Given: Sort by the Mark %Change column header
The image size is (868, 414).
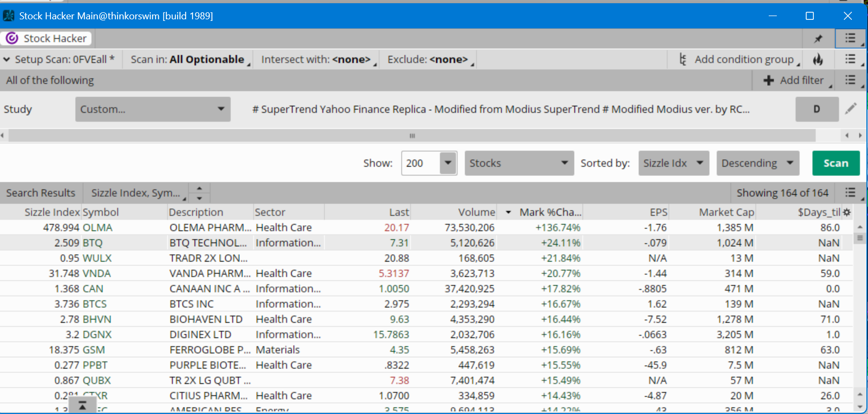Looking at the screenshot, I should click(550, 212).
